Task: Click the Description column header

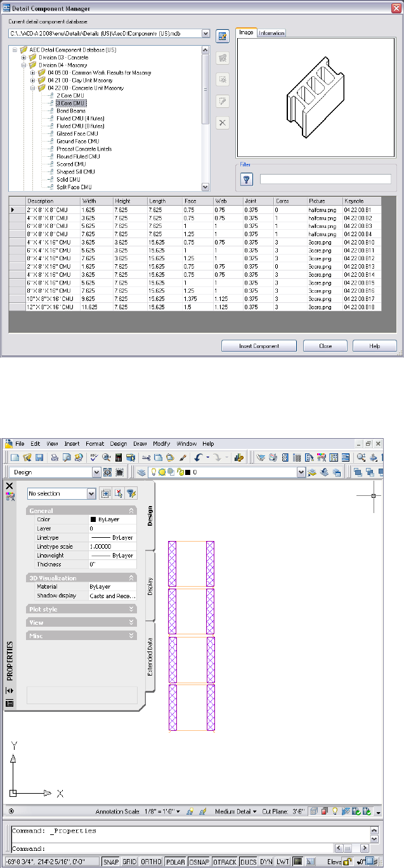Action: click(53, 201)
